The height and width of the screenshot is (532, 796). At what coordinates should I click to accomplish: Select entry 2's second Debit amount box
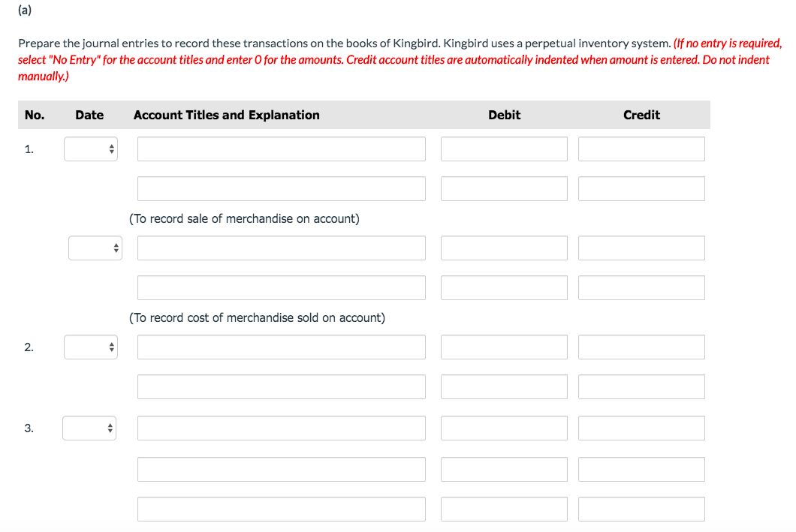[x=504, y=386]
